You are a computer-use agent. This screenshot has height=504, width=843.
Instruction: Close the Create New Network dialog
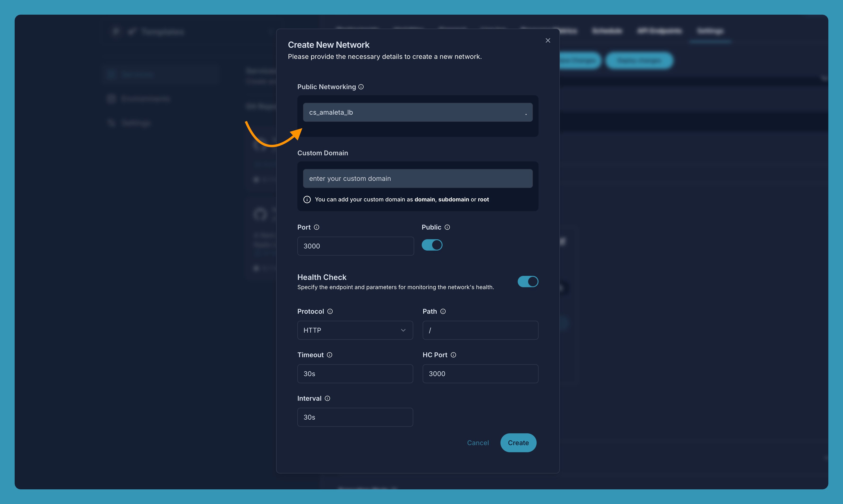tap(548, 40)
